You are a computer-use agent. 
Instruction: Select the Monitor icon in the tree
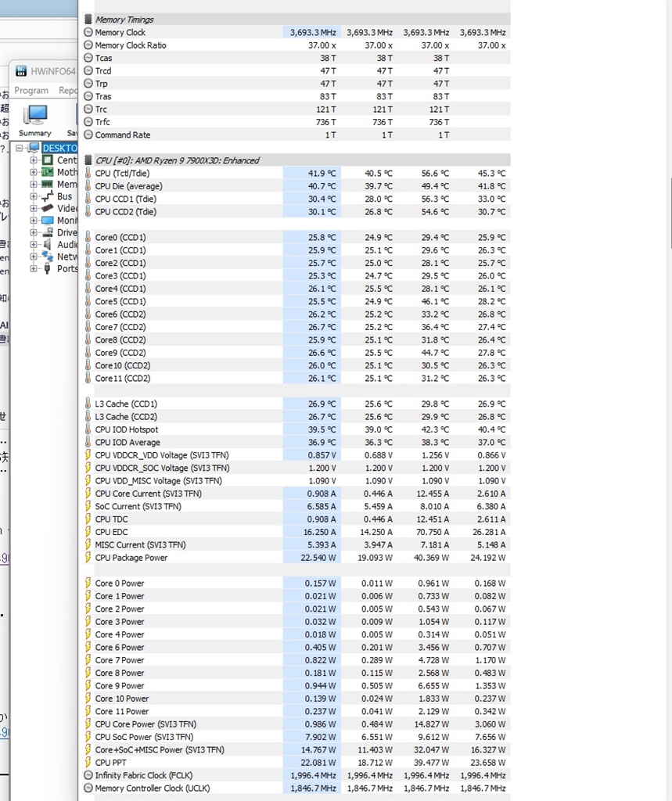pyautogui.click(x=47, y=220)
